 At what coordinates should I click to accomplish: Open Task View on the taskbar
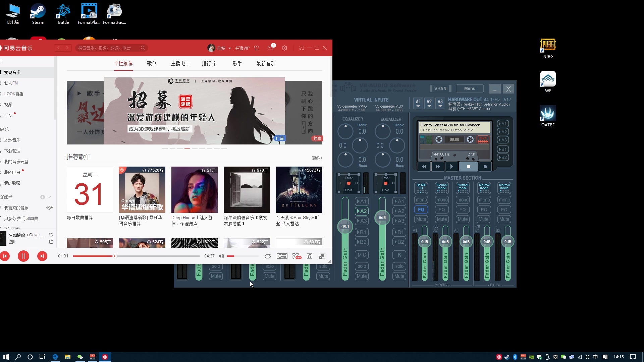[42, 357]
